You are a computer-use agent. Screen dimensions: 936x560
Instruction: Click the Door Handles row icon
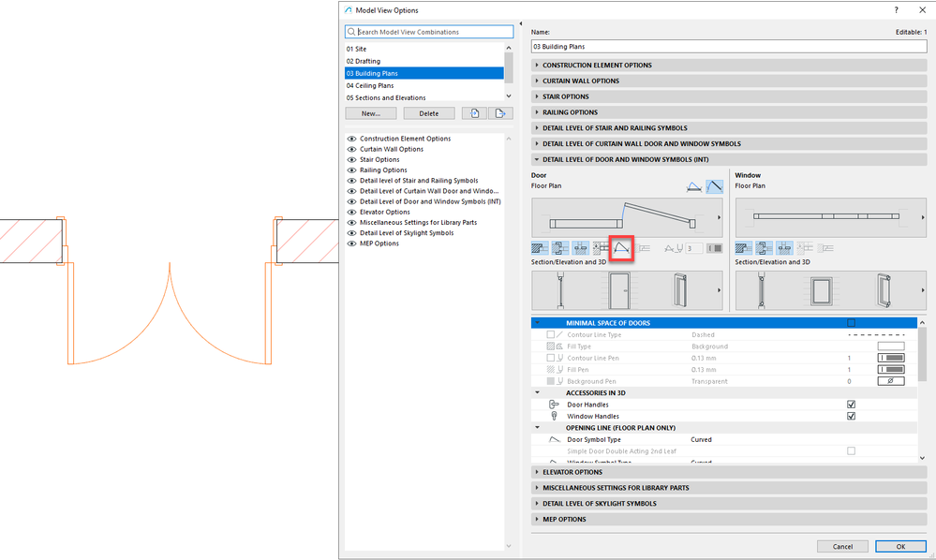pos(554,405)
